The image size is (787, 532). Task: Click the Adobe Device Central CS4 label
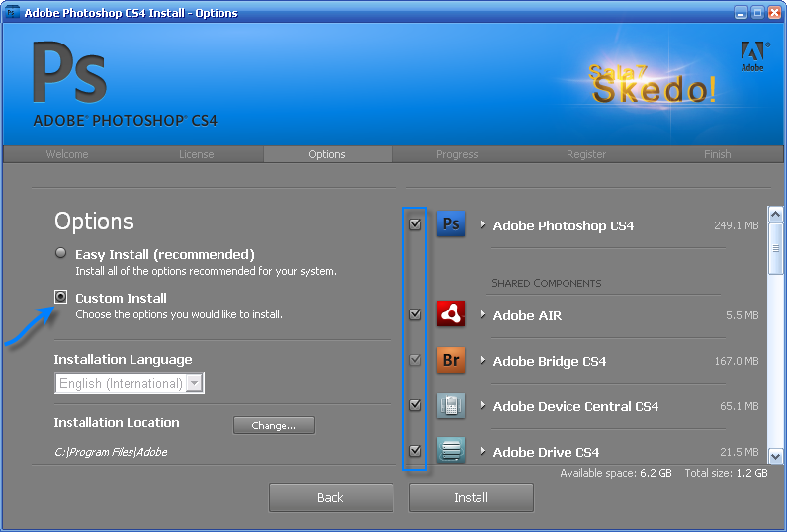(575, 406)
